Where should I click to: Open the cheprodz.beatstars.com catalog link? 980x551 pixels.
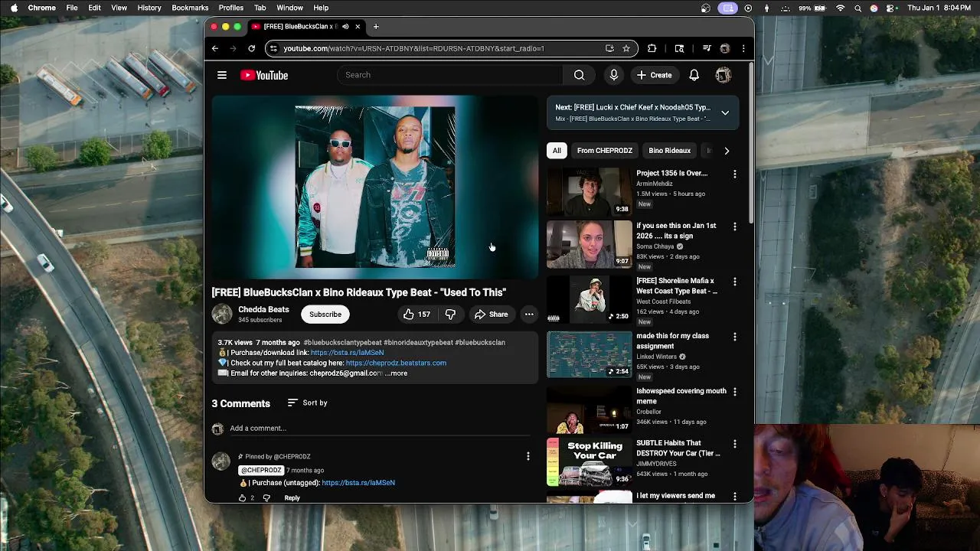pos(396,363)
